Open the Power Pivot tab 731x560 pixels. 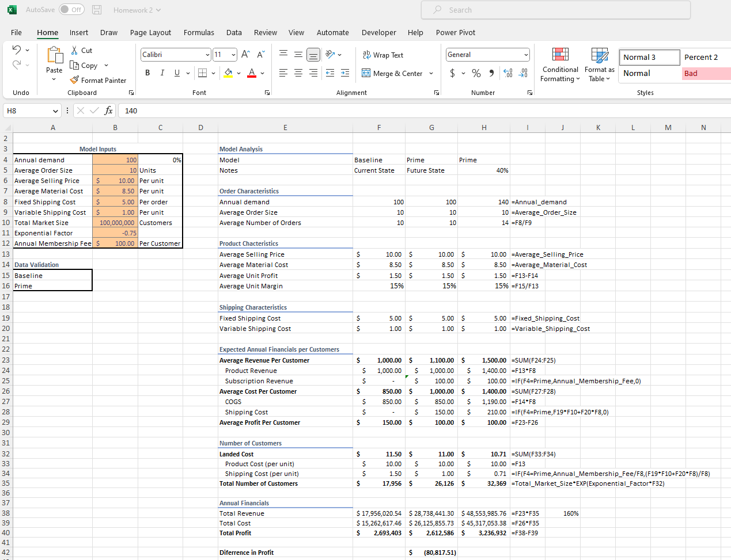coord(456,33)
